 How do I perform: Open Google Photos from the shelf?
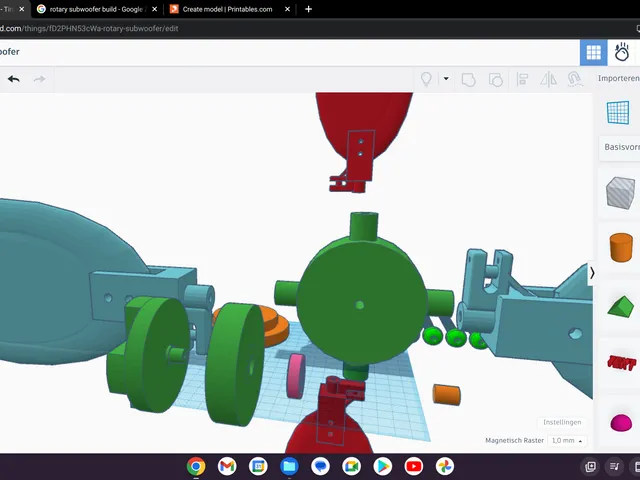point(444,466)
